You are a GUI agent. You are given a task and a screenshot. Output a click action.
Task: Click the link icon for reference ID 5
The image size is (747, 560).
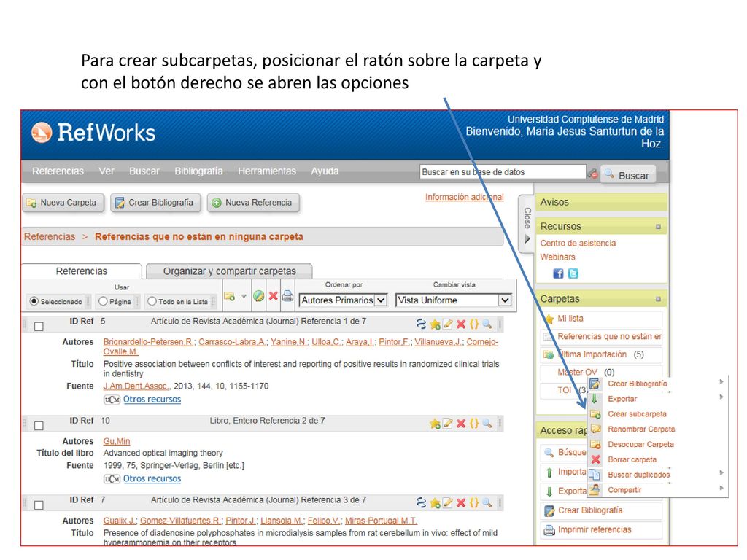click(x=421, y=324)
